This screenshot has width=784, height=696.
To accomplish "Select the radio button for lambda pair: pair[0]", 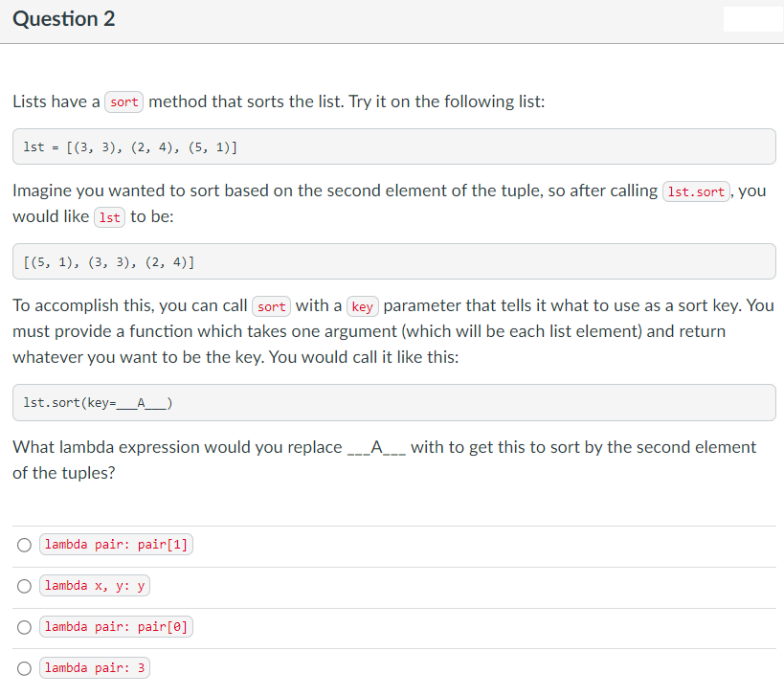I will pyautogui.click(x=24, y=627).
